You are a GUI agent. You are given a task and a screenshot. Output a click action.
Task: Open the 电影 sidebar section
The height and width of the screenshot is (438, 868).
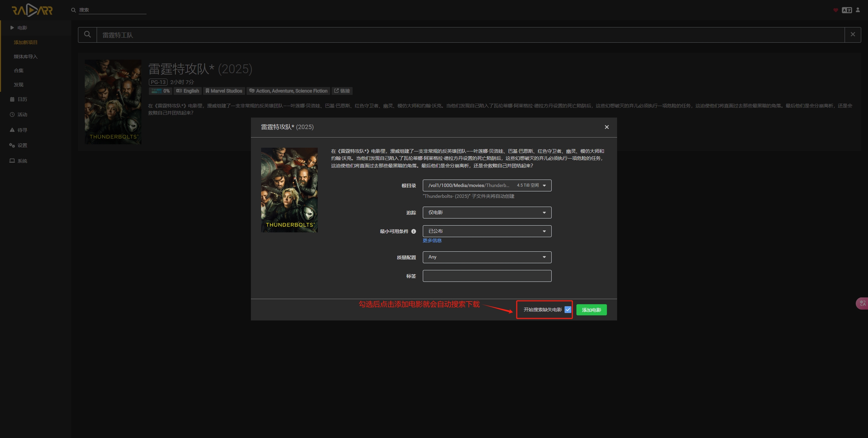36,28
